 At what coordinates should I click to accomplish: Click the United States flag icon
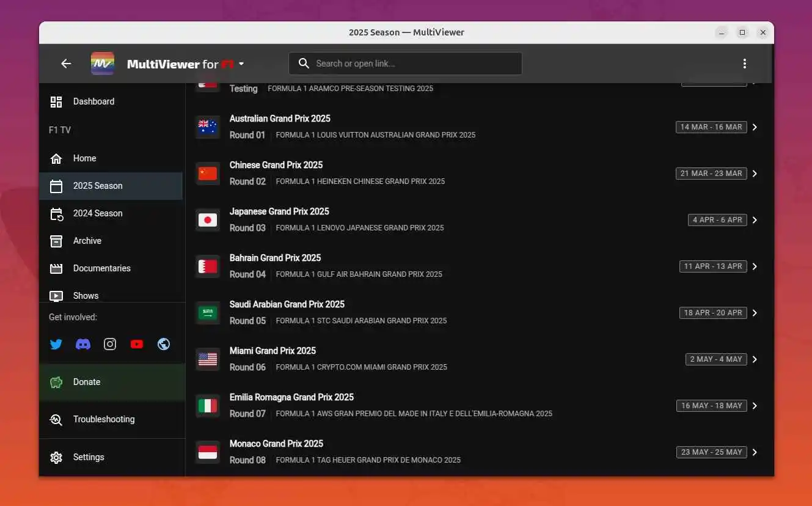pos(208,359)
